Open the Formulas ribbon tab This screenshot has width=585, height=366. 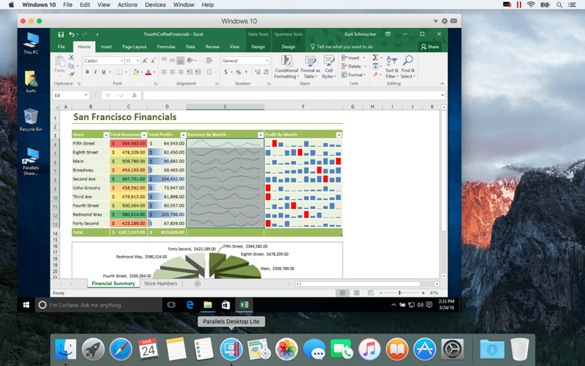tap(166, 47)
